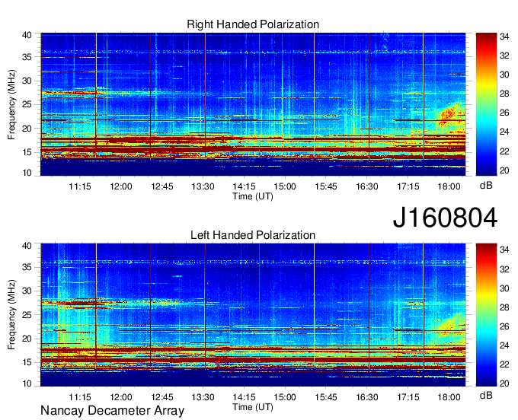
Task: Open the Right Handed Polarization spectrogram
Action: tap(253, 104)
